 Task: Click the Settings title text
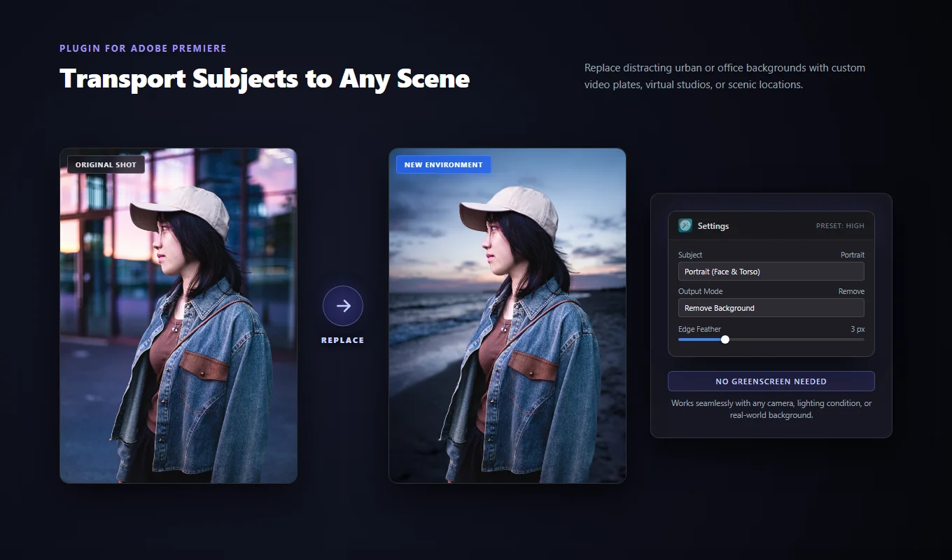point(713,226)
